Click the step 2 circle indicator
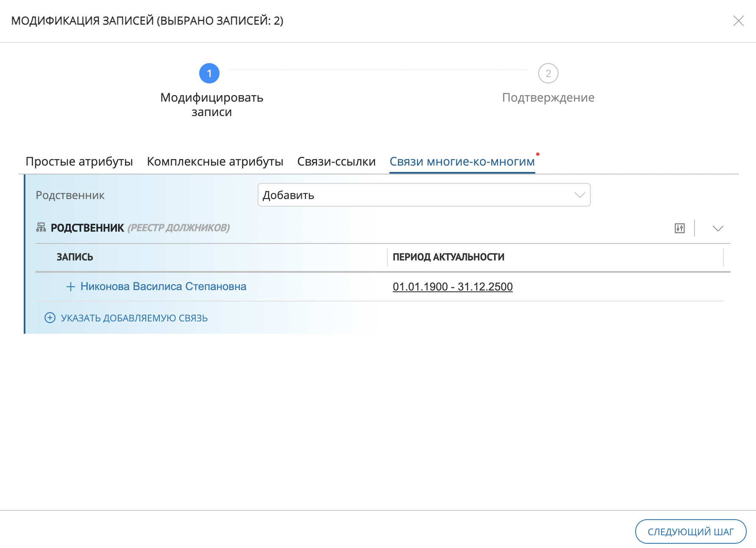Image resolution: width=756 pixels, height=548 pixels. pos(548,73)
